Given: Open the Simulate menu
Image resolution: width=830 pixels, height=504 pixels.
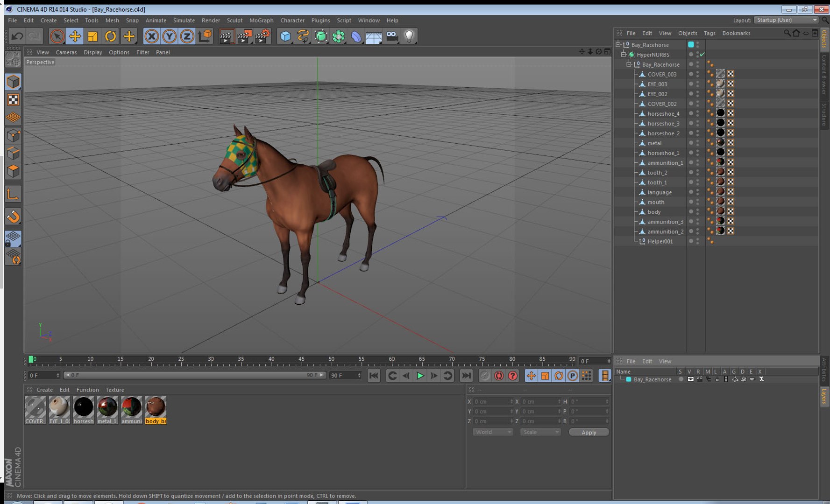Looking at the screenshot, I should point(184,21).
